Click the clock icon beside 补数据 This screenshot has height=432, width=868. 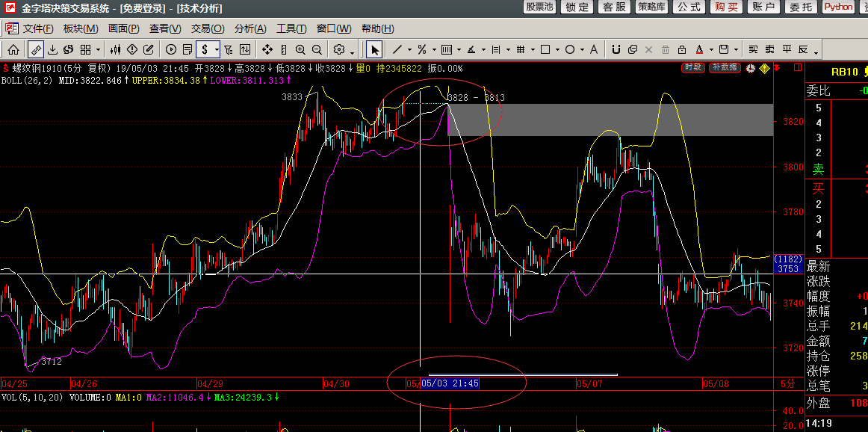(751, 69)
